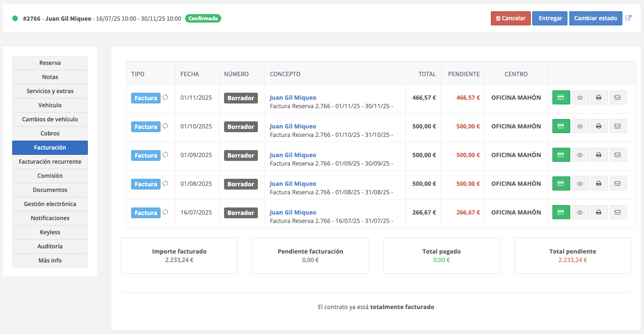The image size is (644, 334).
Task: Select the Keyless sidebar item
Action: [50, 232]
